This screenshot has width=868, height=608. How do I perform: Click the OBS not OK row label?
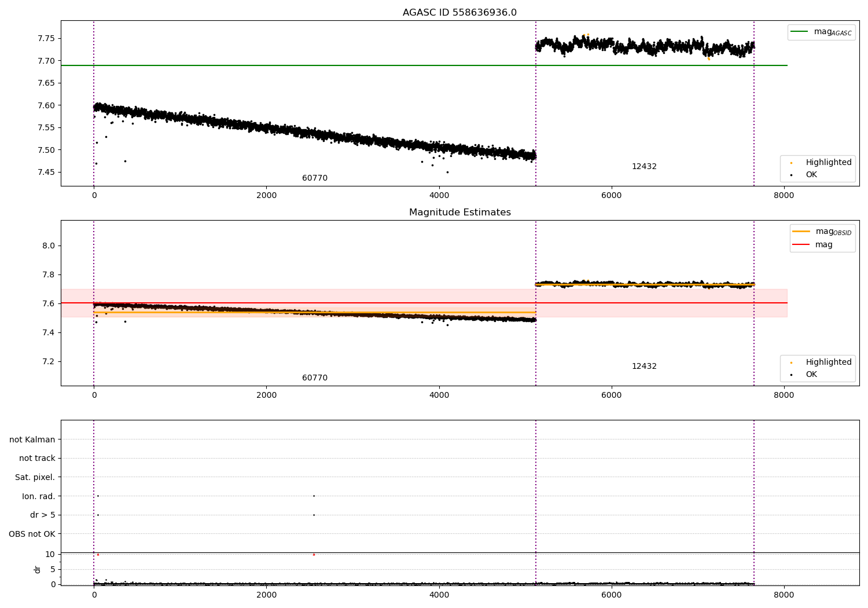(x=32, y=534)
